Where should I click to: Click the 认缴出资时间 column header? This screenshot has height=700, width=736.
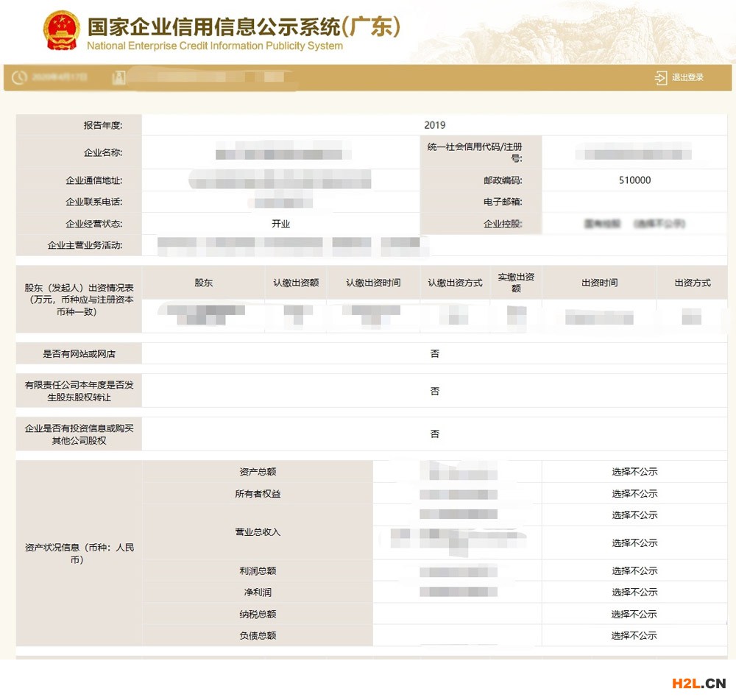pyautogui.click(x=373, y=283)
